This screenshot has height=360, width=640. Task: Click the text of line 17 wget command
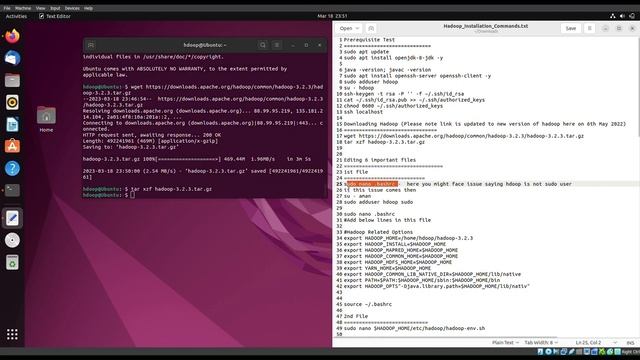[464, 136]
